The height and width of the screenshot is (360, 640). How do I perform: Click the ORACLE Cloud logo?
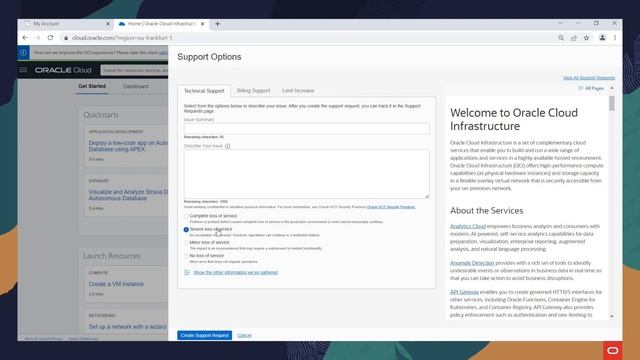pos(63,70)
